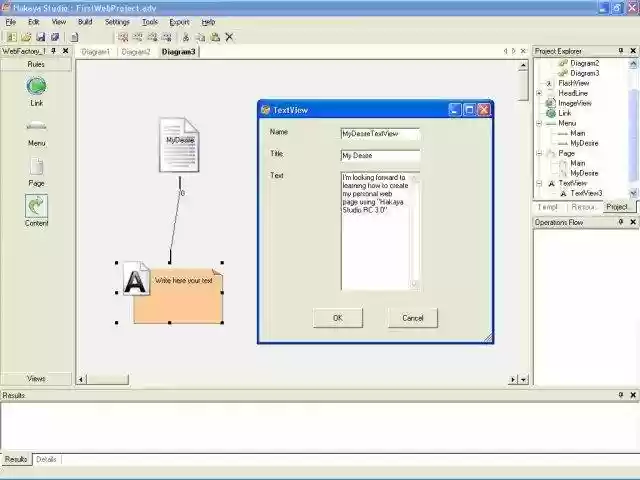Click Project Explorer scrollbar down arrow
640x480 pixels.
tap(633, 193)
